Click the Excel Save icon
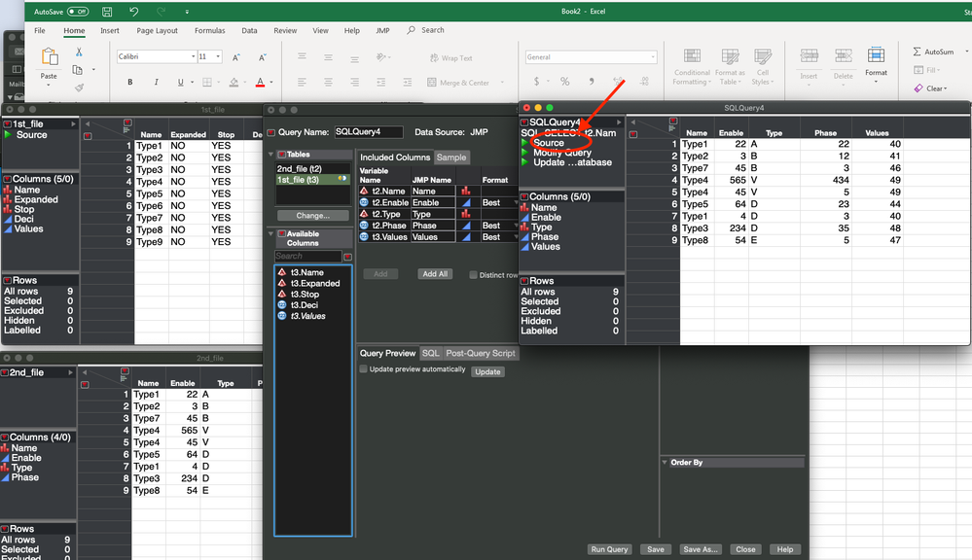 pos(106,12)
